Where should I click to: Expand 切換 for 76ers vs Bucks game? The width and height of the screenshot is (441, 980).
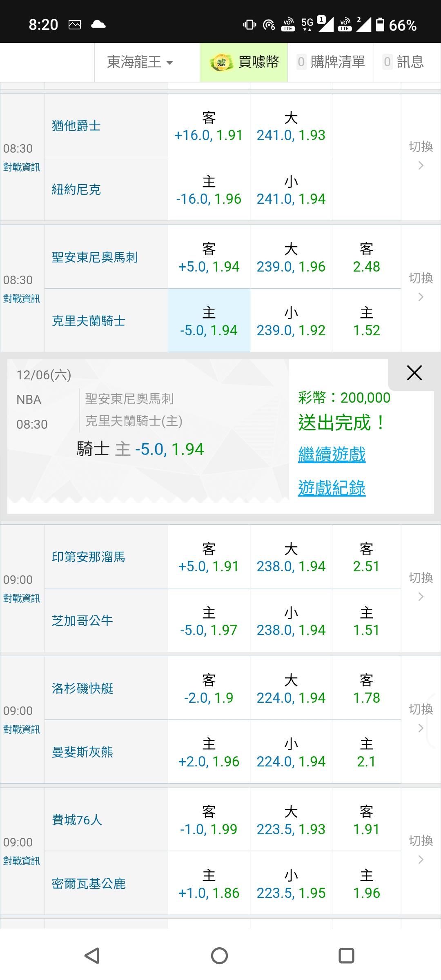(421, 850)
